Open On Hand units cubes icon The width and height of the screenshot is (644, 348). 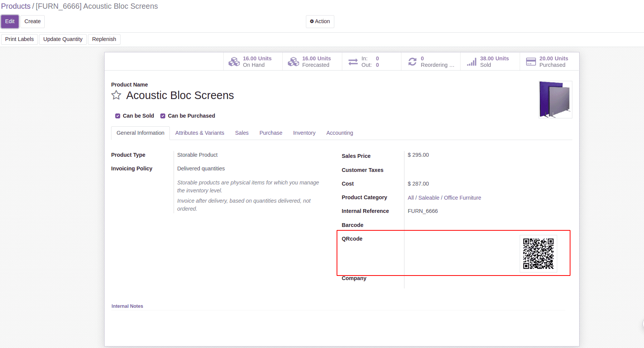[x=234, y=61]
